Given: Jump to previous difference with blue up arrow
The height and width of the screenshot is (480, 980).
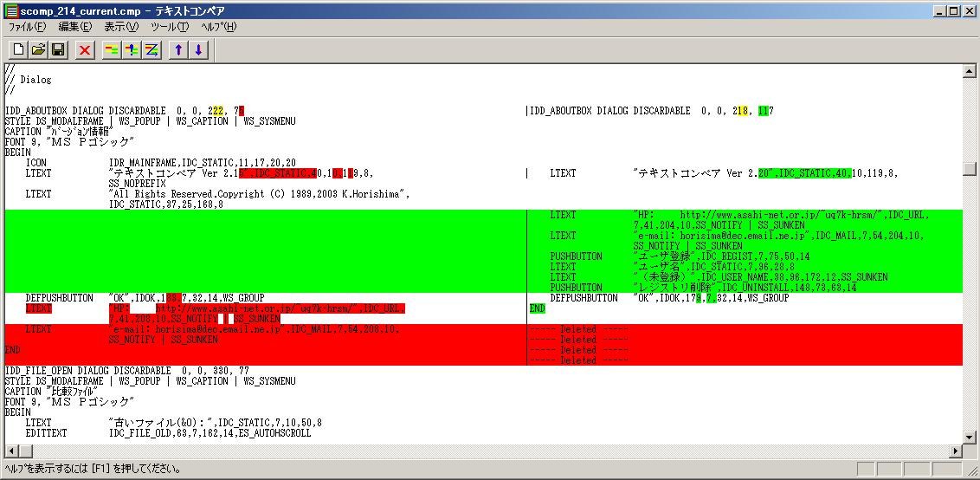Looking at the screenshot, I should [x=178, y=49].
